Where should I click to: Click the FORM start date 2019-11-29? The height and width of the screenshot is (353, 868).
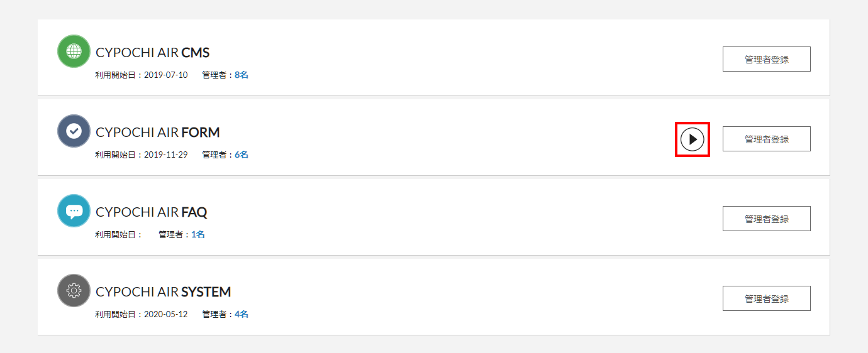[x=165, y=155]
